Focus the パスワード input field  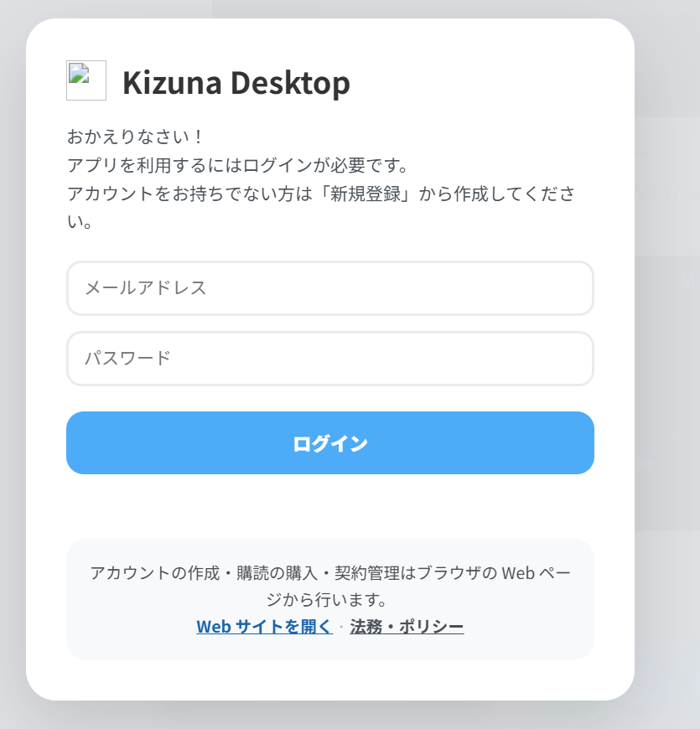pos(330,359)
